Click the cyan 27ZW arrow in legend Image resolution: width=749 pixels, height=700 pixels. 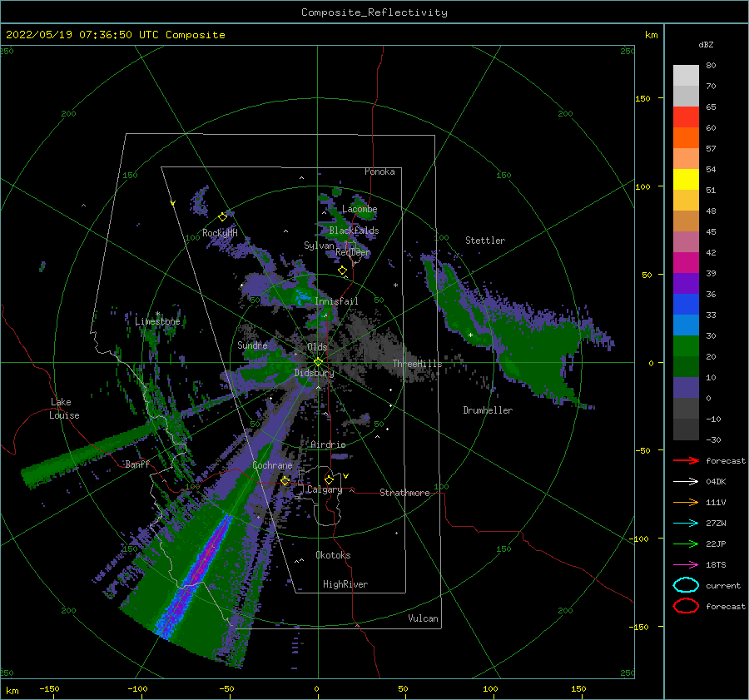686,524
